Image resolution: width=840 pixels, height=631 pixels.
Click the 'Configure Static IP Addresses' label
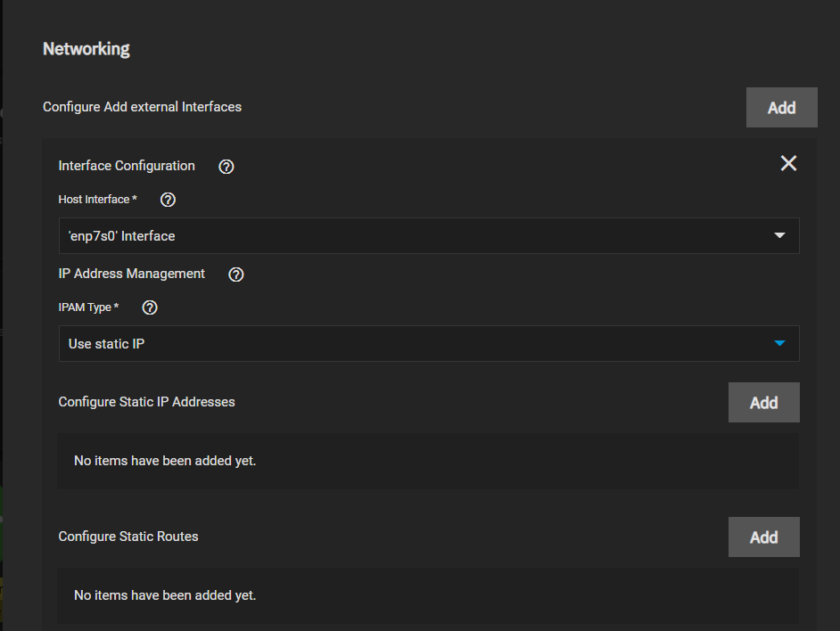(x=147, y=402)
